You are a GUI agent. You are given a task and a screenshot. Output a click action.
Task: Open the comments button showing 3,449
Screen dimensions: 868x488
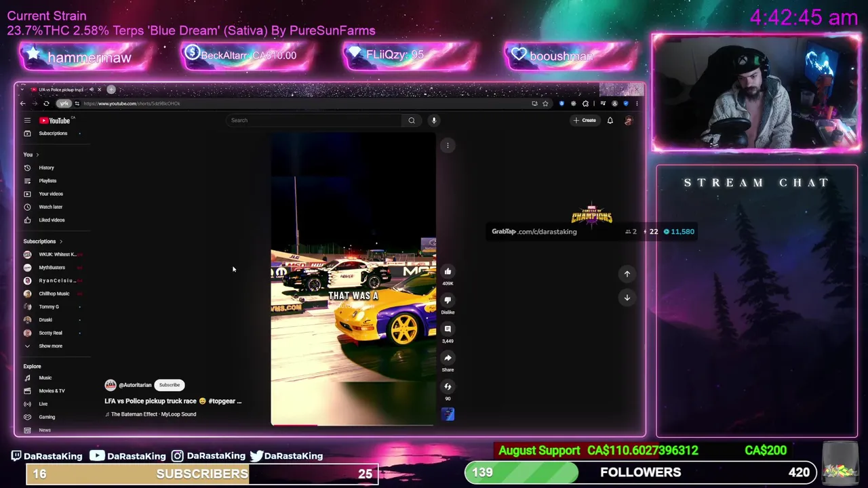[x=448, y=329]
